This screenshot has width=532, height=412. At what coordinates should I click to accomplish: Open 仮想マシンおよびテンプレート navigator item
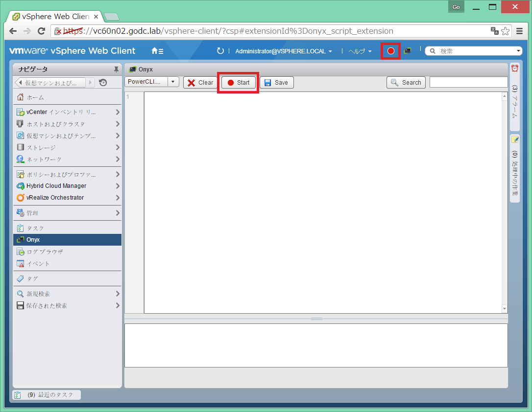67,136
